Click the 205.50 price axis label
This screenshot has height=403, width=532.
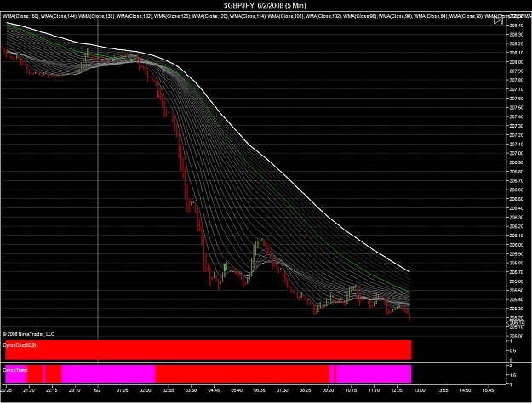click(517, 291)
